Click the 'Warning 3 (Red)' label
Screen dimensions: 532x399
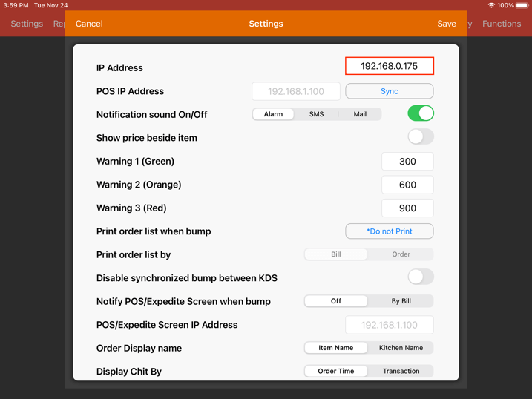pyautogui.click(x=131, y=208)
